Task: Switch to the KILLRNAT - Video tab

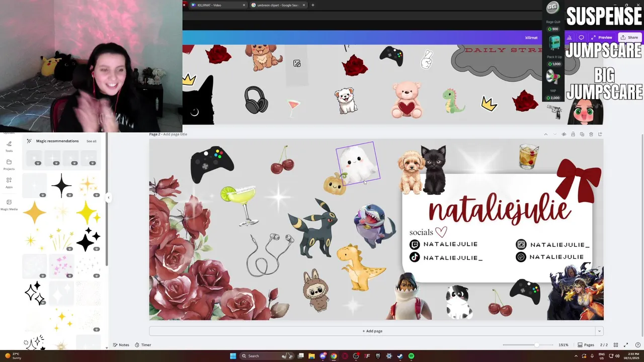Action: 217,5
